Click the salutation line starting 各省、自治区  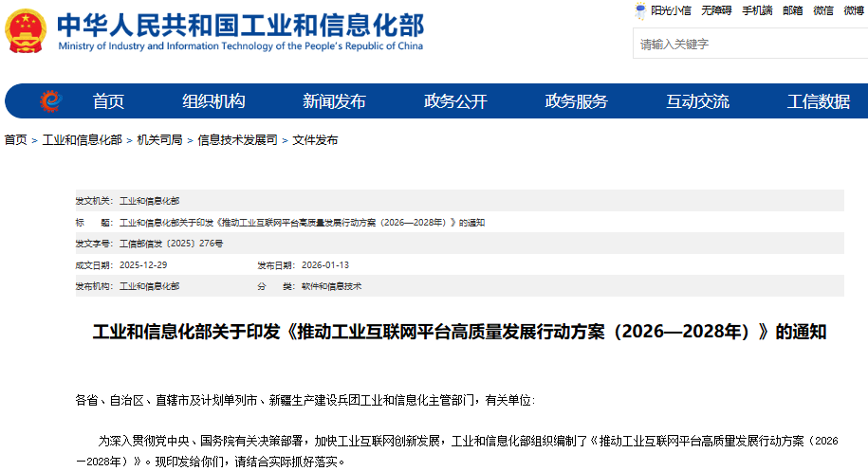305,400
